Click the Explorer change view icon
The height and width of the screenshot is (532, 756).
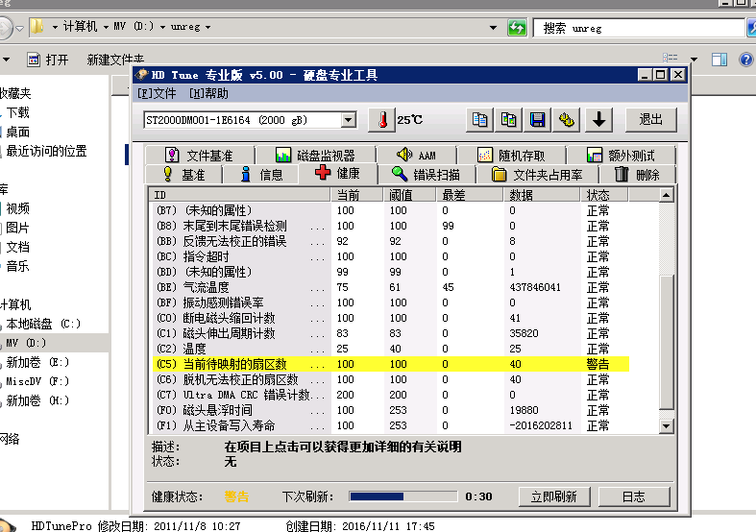point(671,59)
